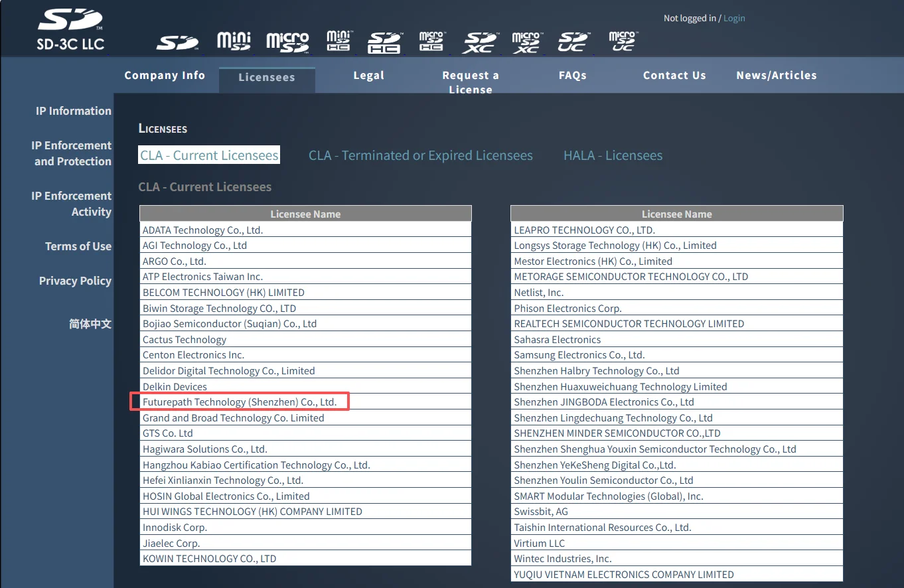The image size is (904, 588).
Task: Select Shenzhen Halbry Technology Co., Ltd row
Action: 677,371
